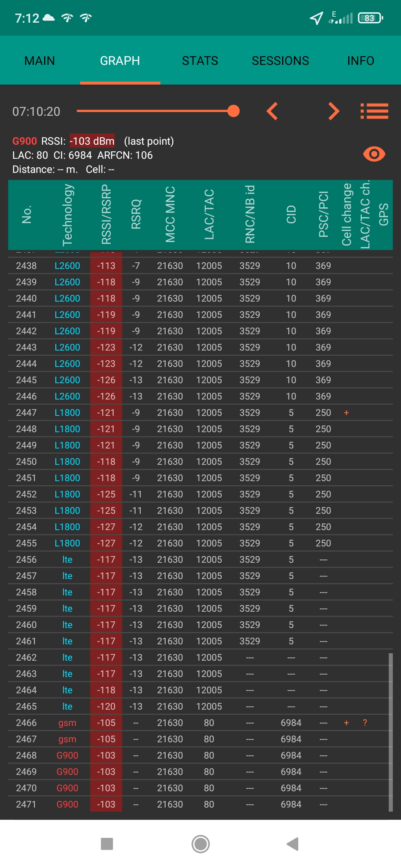Tap gsm in row 2466
The image size is (401, 868).
click(x=67, y=723)
